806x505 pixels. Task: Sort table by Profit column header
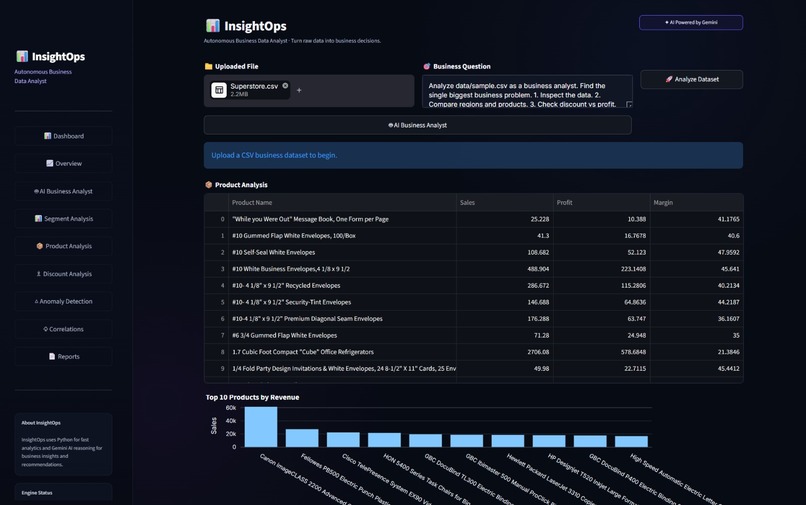(x=601, y=203)
